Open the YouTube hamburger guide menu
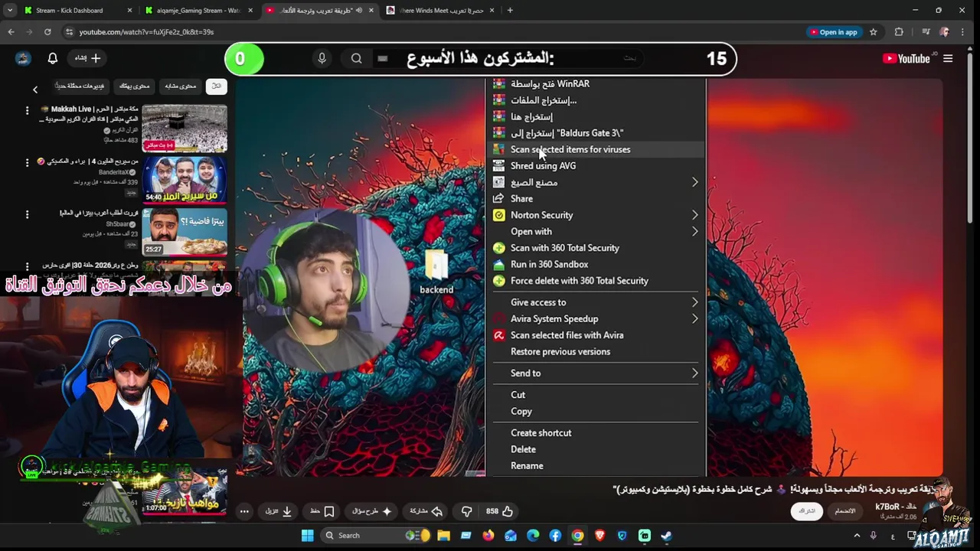This screenshot has width=980, height=551. pyautogui.click(x=948, y=58)
